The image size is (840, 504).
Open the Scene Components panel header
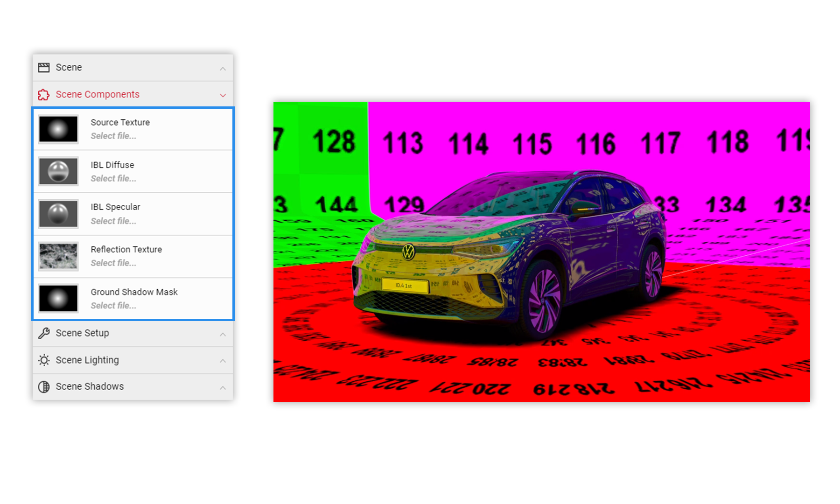coord(133,94)
